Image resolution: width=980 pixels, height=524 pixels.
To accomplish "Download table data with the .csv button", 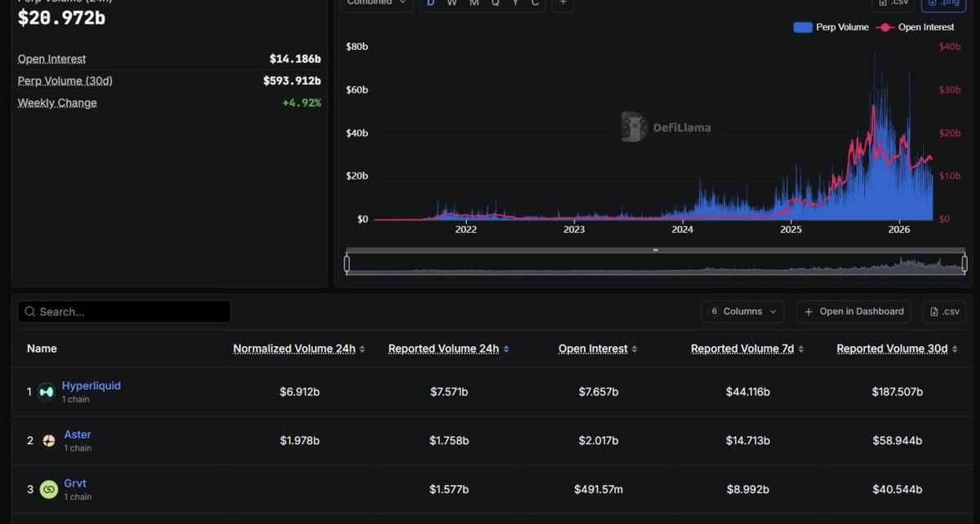I will pyautogui.click(x=945, y=312).
